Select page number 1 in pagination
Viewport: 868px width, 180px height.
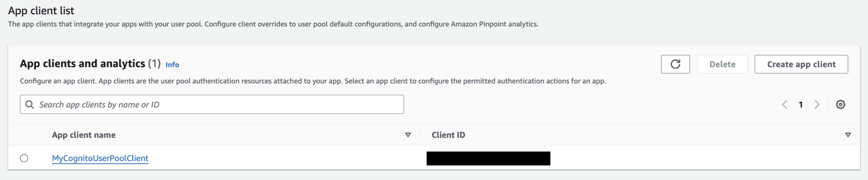pos(801,104)
